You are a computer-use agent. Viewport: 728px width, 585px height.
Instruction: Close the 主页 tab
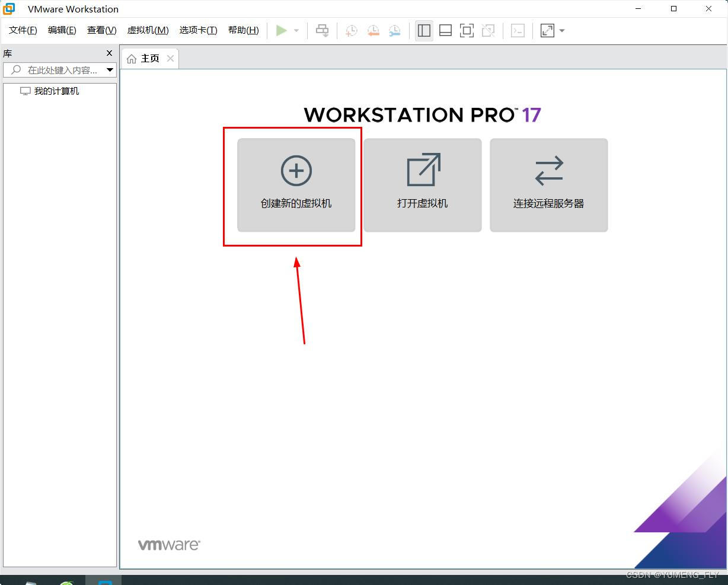tap(170, 58)
